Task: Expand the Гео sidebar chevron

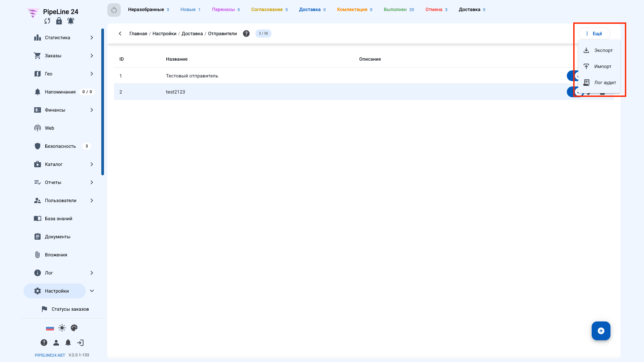Action: 92,74
